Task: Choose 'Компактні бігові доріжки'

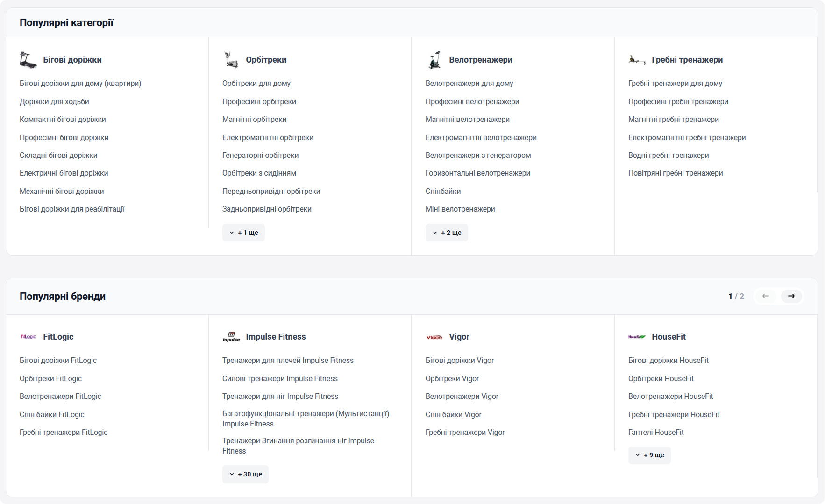Action: (63, 120)
